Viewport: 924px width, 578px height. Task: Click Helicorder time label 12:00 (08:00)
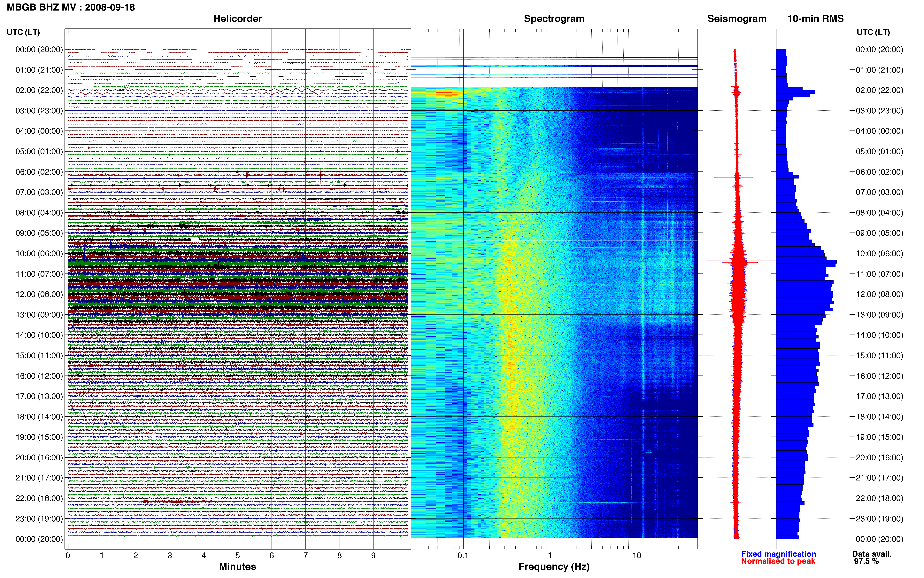point(39,294)
